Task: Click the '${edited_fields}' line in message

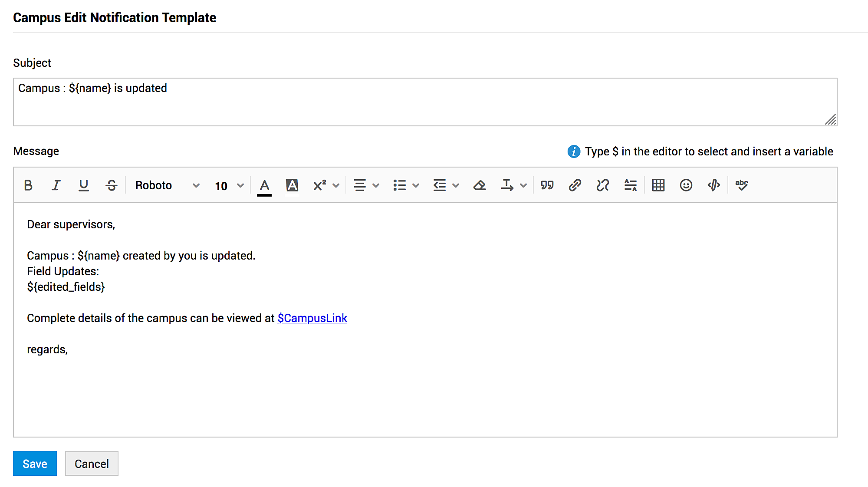Action: coord(66,287)
